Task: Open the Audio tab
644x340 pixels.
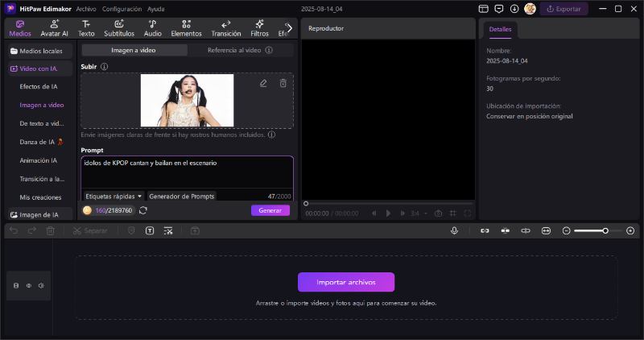Action: 152,28
